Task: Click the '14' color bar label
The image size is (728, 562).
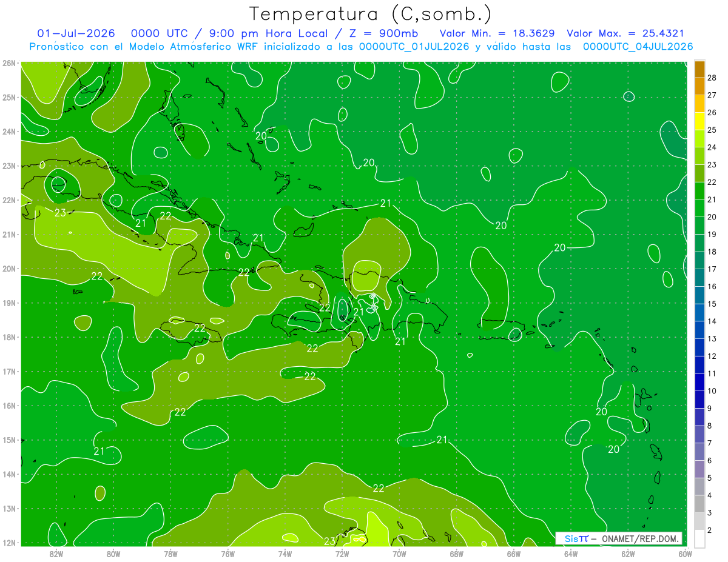Action: click(x=712, y=321)
